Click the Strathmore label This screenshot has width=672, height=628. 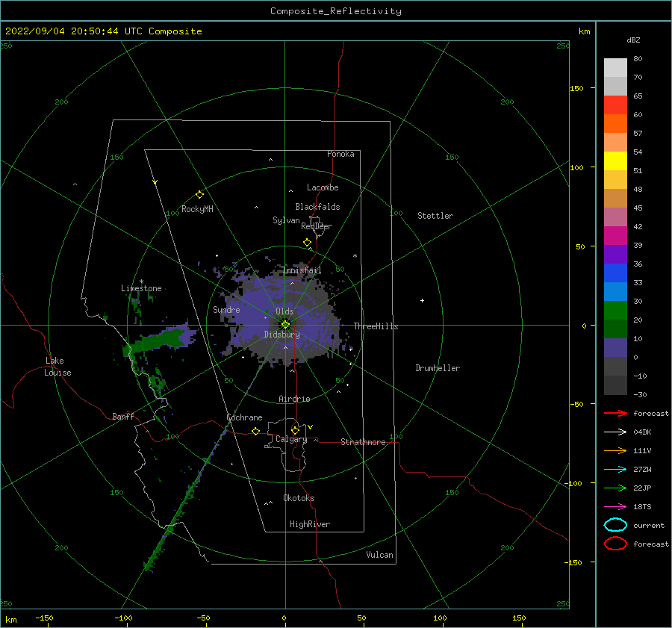pos(363,442)
